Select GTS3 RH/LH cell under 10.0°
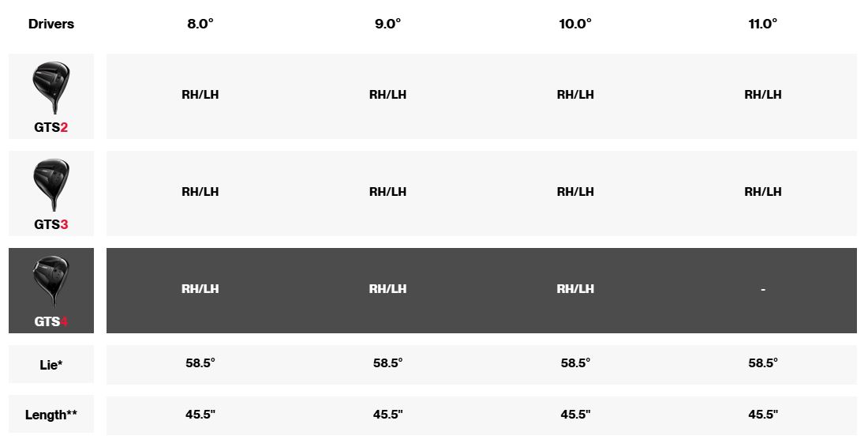Screen dimensions: 868x447 pos(575,192)
